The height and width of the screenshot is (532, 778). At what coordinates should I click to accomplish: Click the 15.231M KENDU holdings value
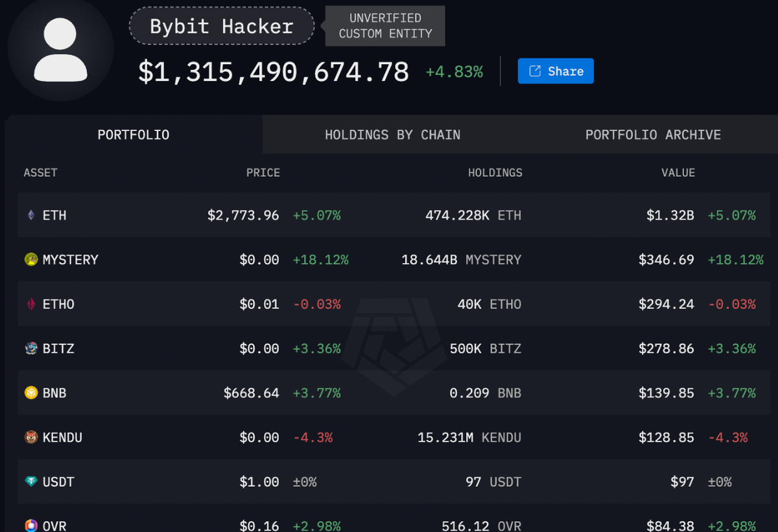pyautogui.click(x=469, y=437)
